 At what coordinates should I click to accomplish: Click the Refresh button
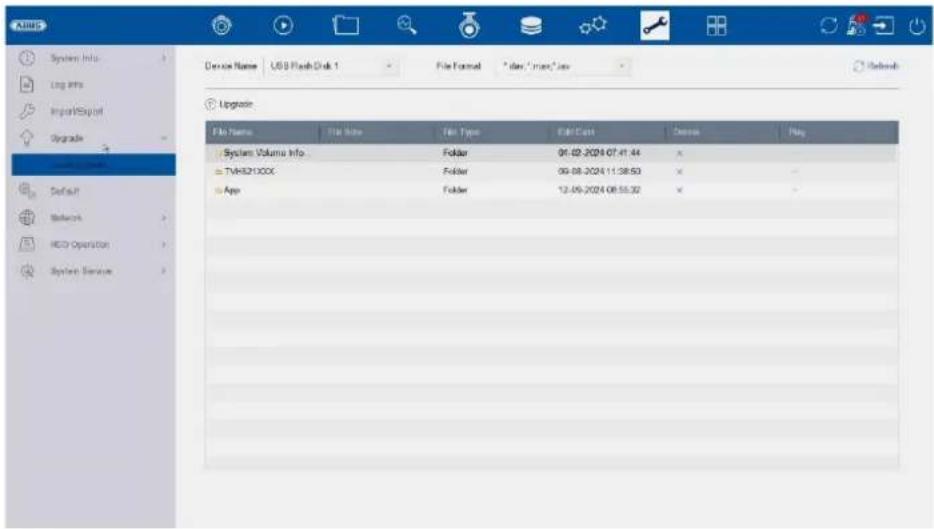tap(876, 66)
